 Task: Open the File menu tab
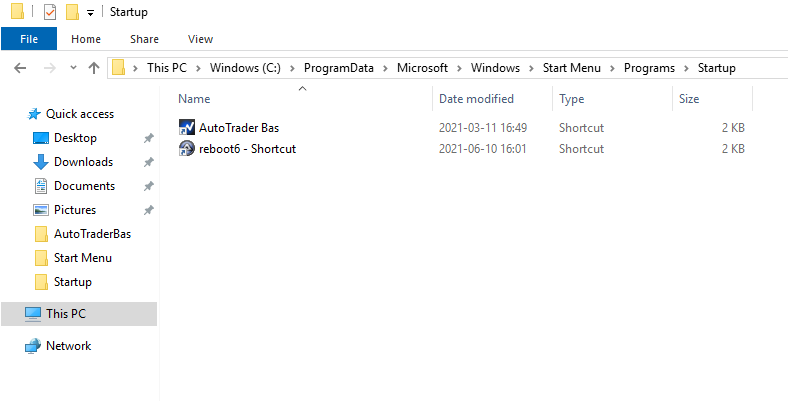click(x=29, y=39)
